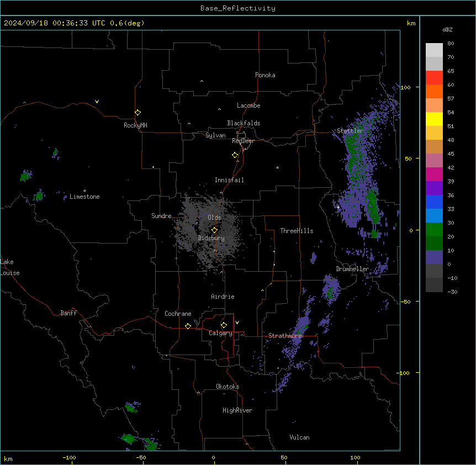Select the magenta 42-39 dBZ legend swatch

pos(434,174)
